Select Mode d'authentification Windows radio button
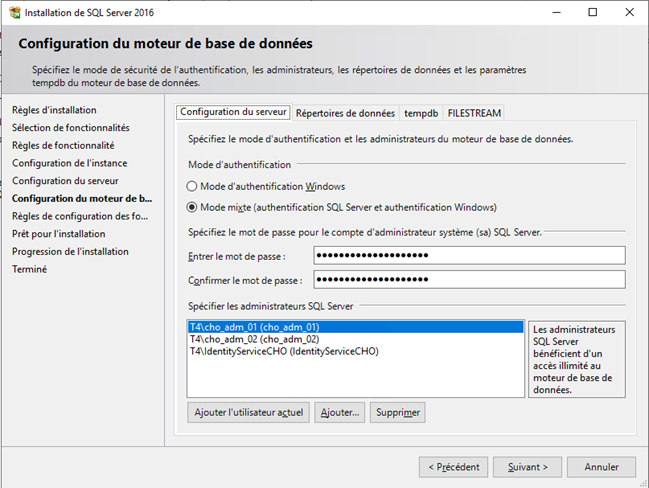Image resolution: width=649 pixels, height=488 pixels. click(192, 186)
